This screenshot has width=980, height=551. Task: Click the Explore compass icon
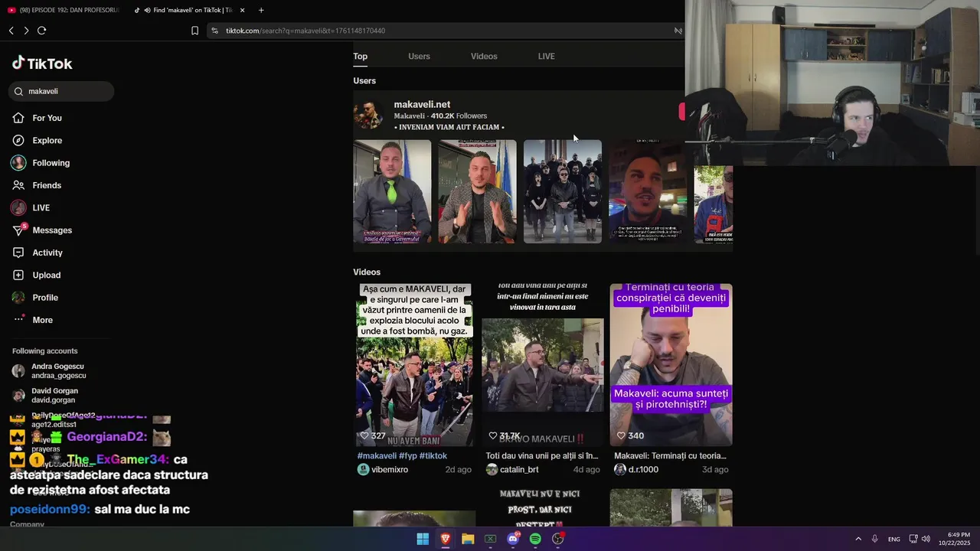pyautogui.click(x=18, y=140)
